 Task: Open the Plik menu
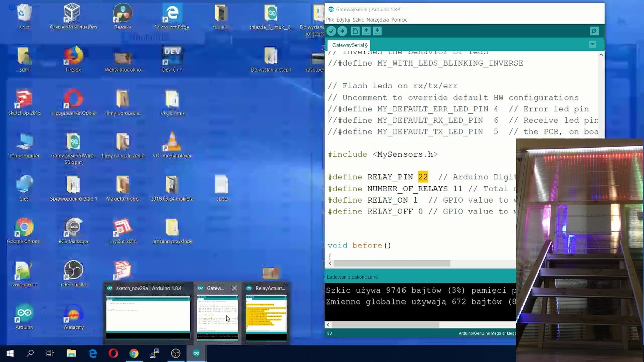coord(330,20)
